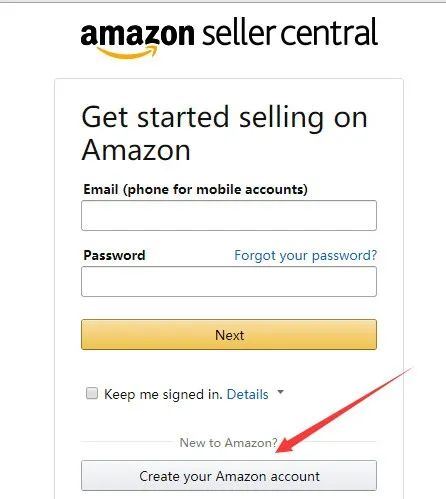Click the red annotation arrow graphic
446x499 pixels.
(343, 411)
